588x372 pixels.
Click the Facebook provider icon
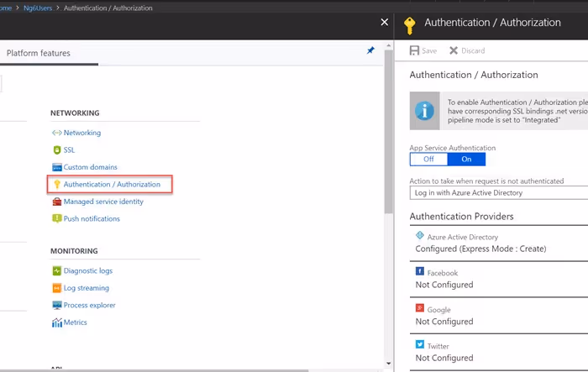(x=420, y=271)
